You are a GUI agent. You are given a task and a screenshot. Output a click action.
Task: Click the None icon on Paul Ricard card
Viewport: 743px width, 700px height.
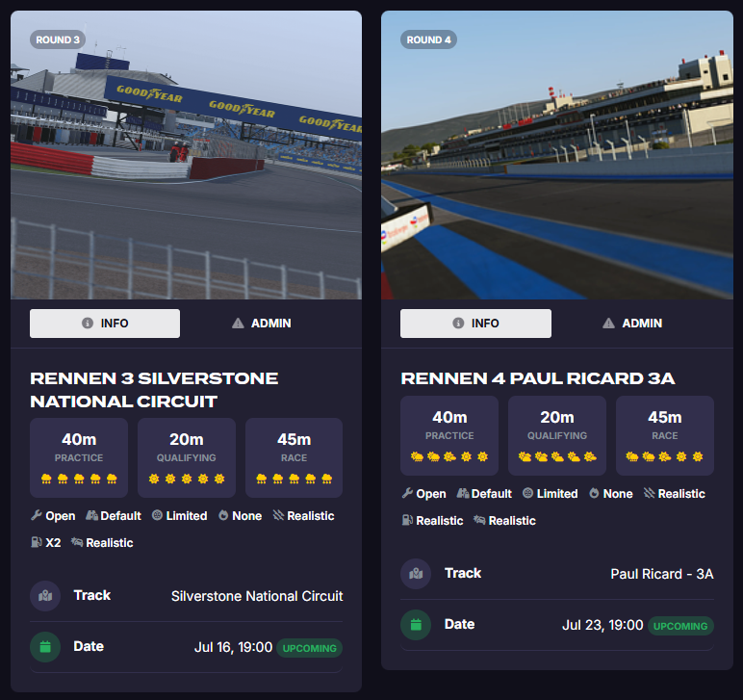coord(594,493)
